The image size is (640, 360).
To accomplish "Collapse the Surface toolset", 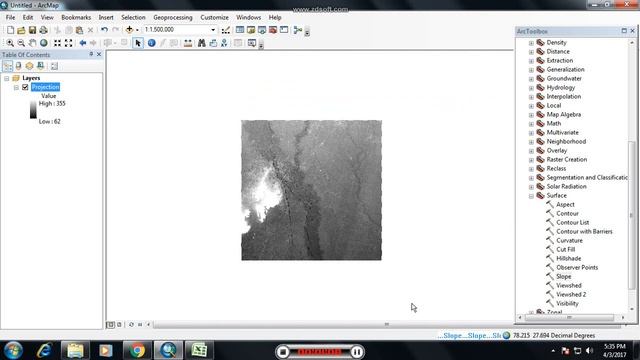I will [531, 196].
